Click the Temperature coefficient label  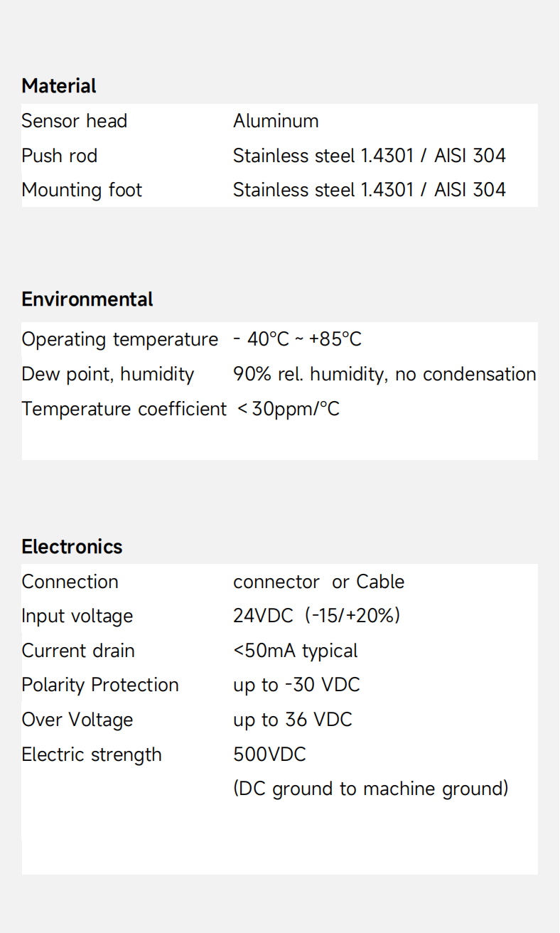point(124,409)
